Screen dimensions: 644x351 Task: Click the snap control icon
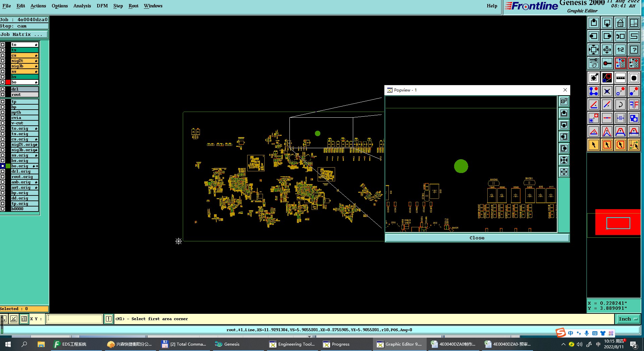[607, 63]
